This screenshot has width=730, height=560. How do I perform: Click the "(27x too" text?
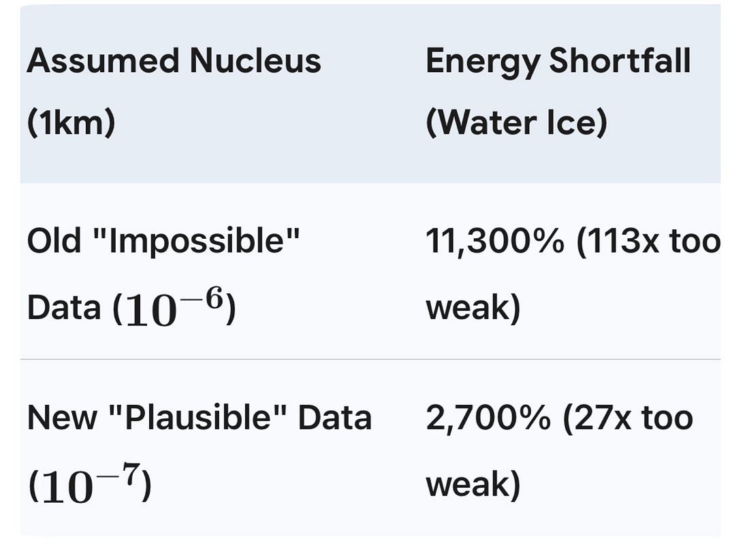pos(627,417)
